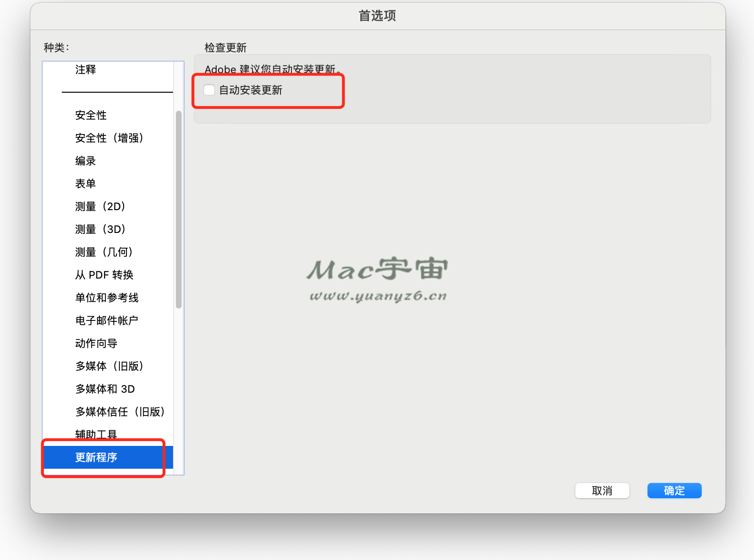Screen dimensions: 754x560
Task: Open the 编录 category
Action: click(x=86, y=161)
